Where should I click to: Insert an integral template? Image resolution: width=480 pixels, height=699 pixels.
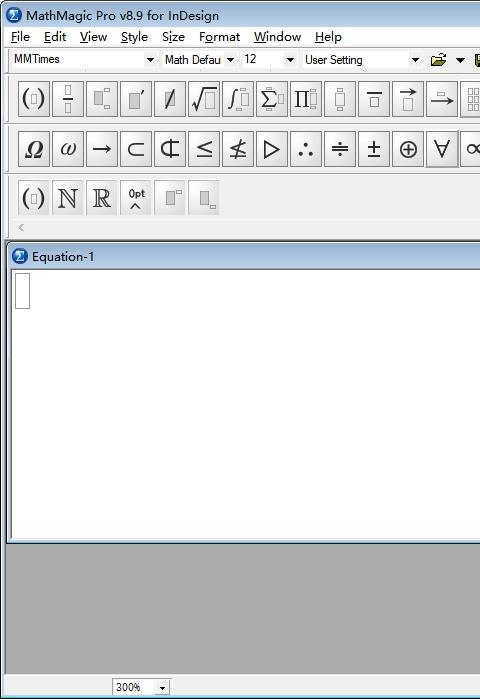point(238,99)
